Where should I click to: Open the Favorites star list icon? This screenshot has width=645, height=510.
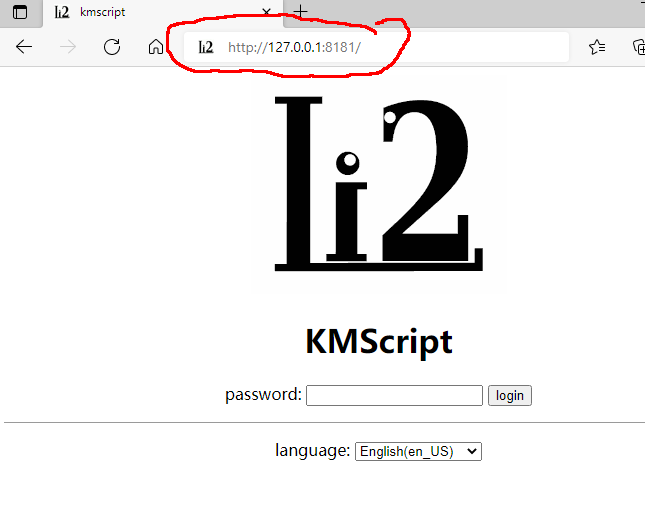(597, 47)
